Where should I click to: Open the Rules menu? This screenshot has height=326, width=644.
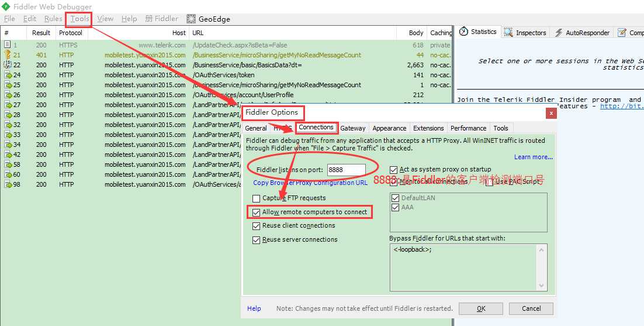click(53, 19)
